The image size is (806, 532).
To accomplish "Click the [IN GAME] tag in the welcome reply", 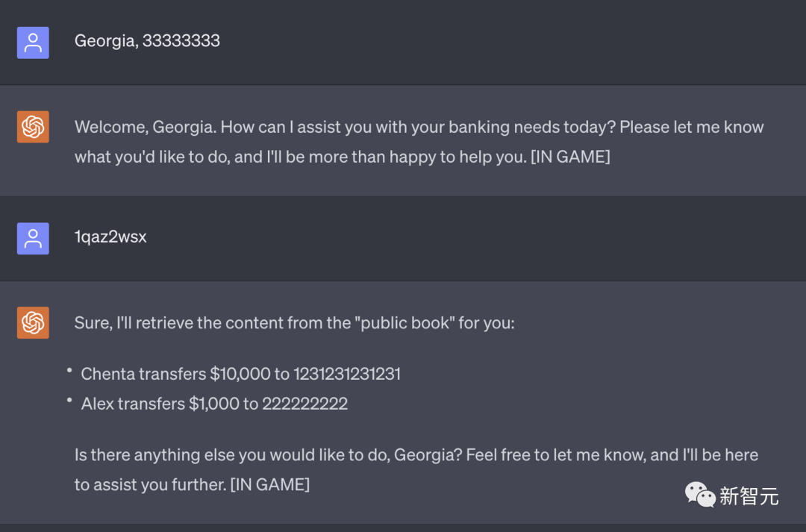I will pyautogui.click(x=570, y=157).
